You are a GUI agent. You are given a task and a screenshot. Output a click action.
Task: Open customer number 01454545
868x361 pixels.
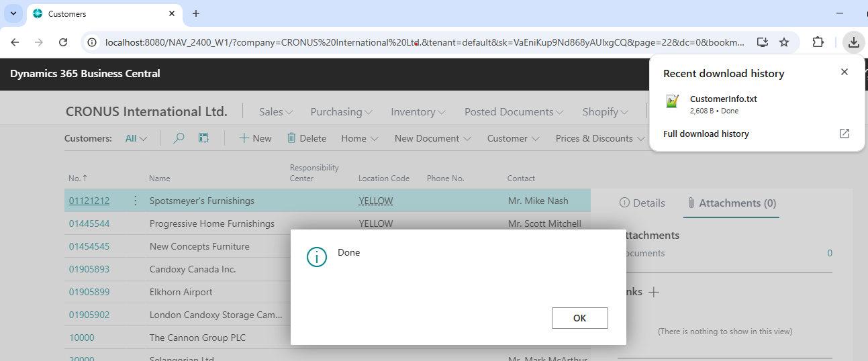click(89, 246)
